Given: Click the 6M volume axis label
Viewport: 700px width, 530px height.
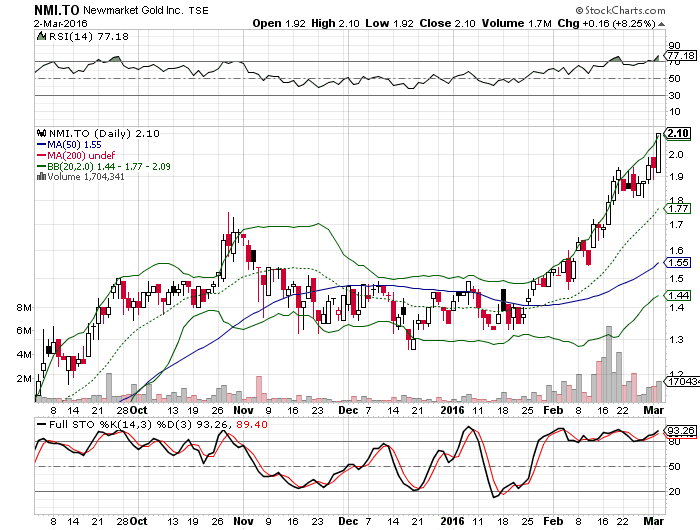Looking at the screenshot, I should (x=24, y=330).
